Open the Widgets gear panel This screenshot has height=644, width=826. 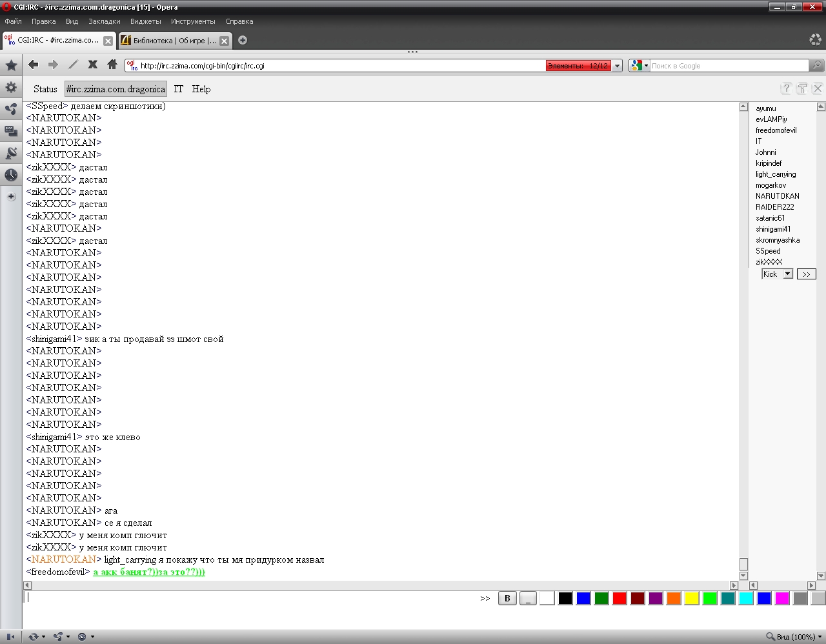(11, 87)
